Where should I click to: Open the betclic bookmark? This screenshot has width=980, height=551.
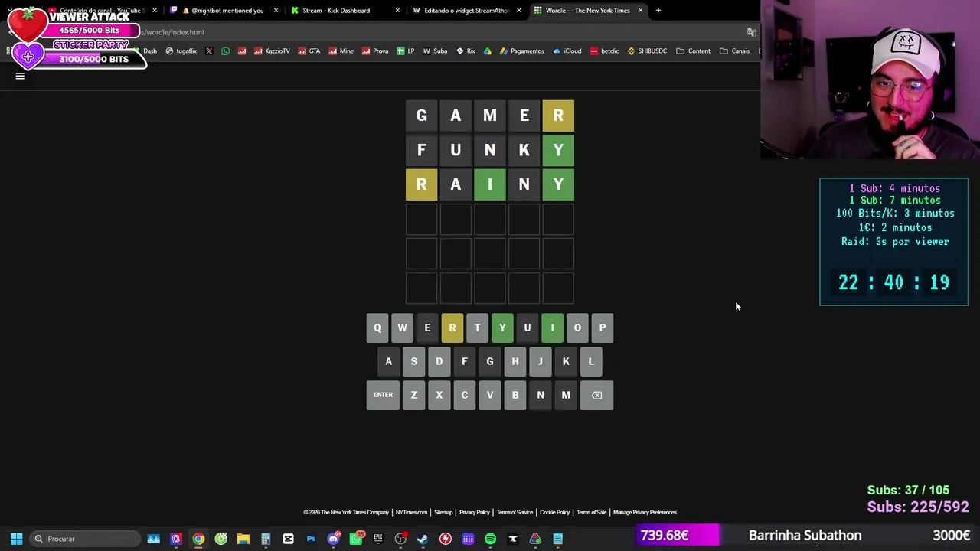[604, 51]
